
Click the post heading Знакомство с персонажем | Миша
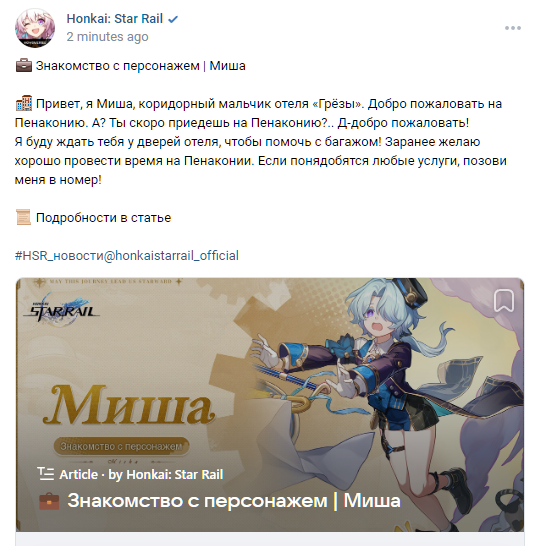tap(141, 66)
